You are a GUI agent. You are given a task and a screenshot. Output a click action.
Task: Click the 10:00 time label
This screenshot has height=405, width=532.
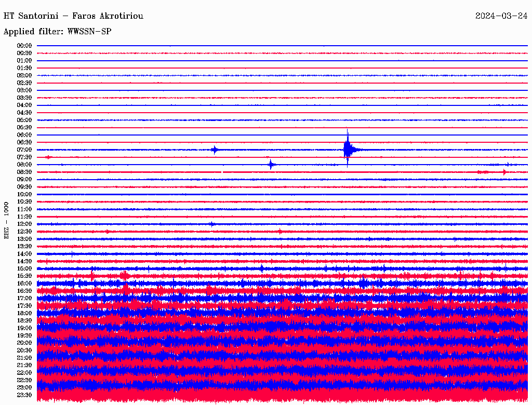tap(24, 194)
